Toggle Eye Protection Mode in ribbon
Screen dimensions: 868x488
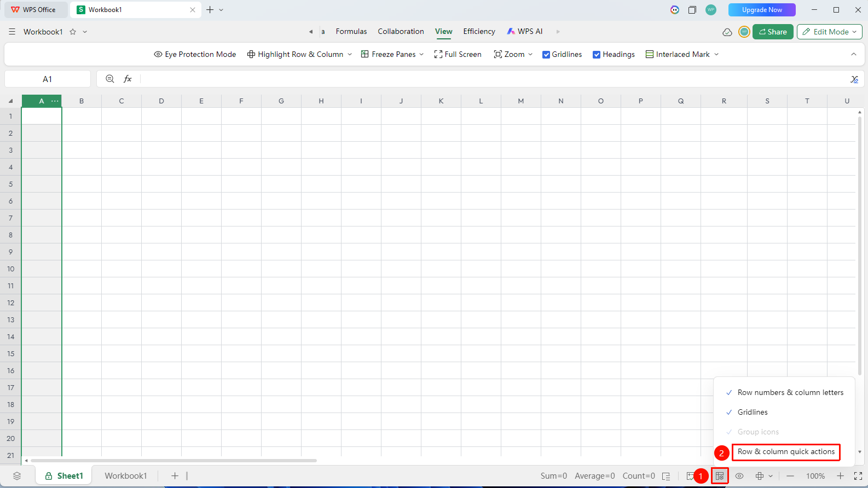tap(195, 55)
